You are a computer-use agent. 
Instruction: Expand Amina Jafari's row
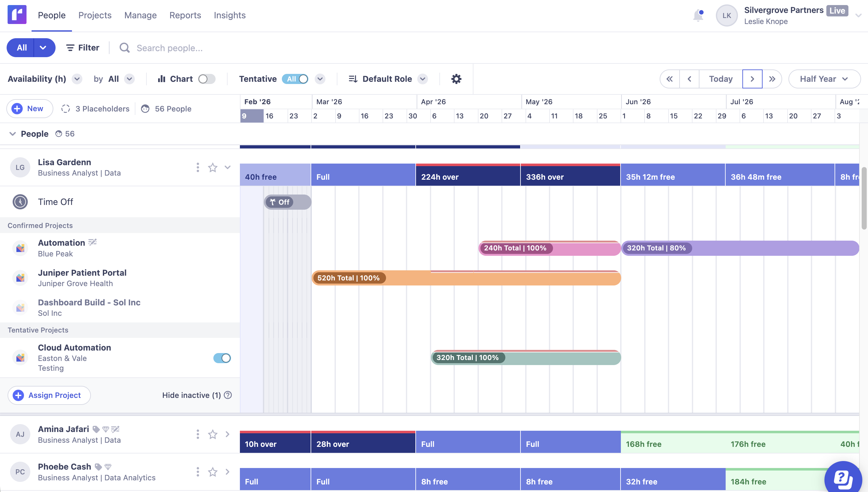[227, 434]
